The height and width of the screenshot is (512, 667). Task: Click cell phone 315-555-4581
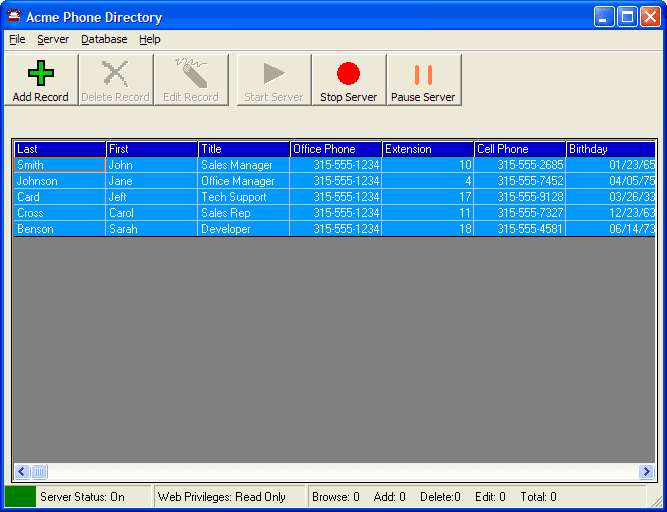point(520,229)
